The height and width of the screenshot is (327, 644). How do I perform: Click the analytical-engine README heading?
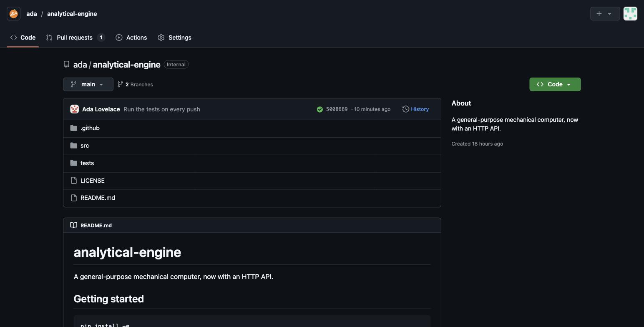coord(127,252)
